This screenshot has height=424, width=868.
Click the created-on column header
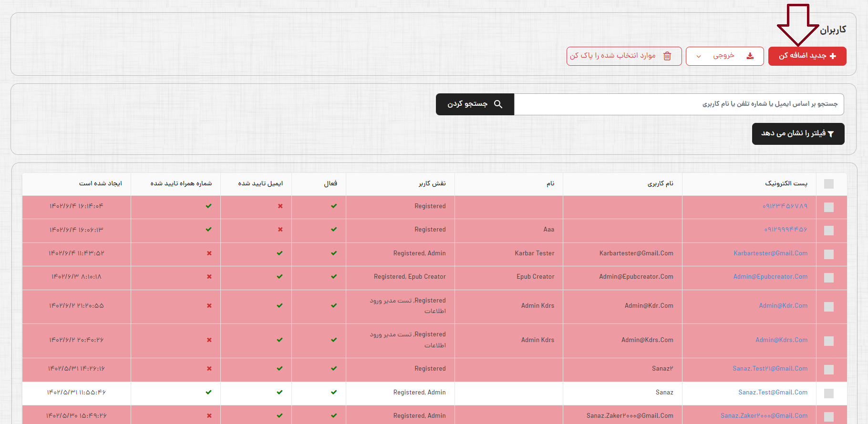pyautogui.click(x=101, y=184)
